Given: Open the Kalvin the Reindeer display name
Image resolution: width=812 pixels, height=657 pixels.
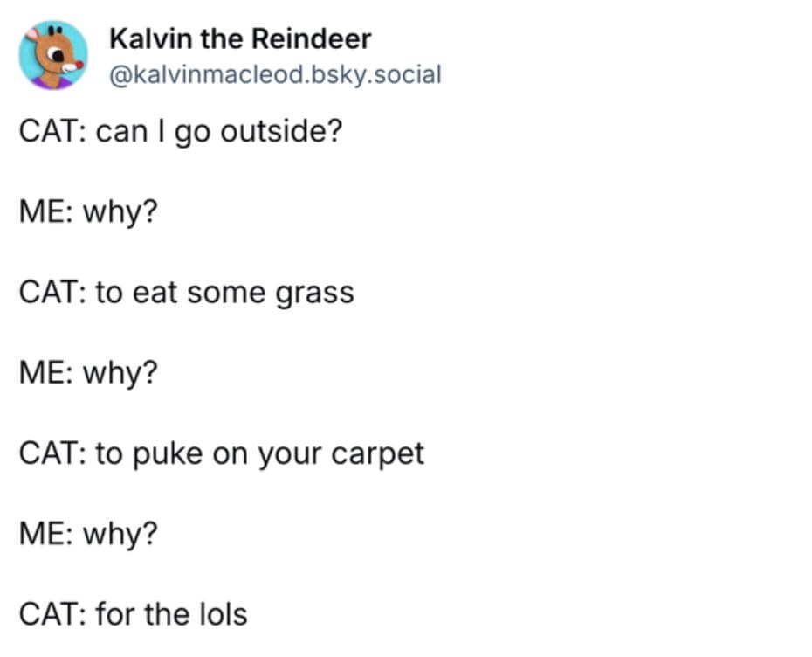Looking at the screenshot, I should coord(239,39).
